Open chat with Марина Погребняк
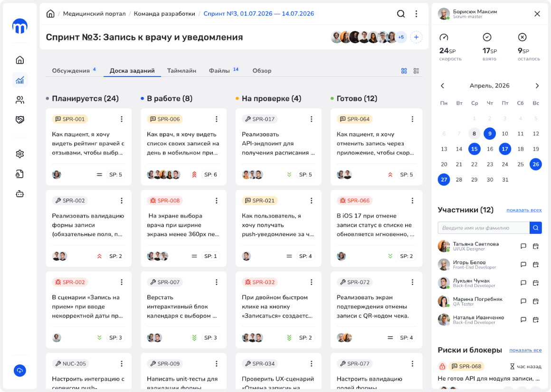The width and height of the screenshot is (551, 392). (523, 301)
